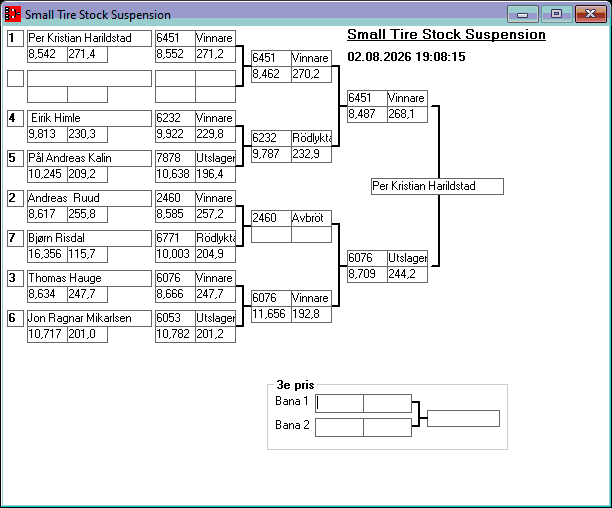This screenshot has width=612, height=508.
Task: Click the time 10,782 cell
Action: (x=175, y=334)
